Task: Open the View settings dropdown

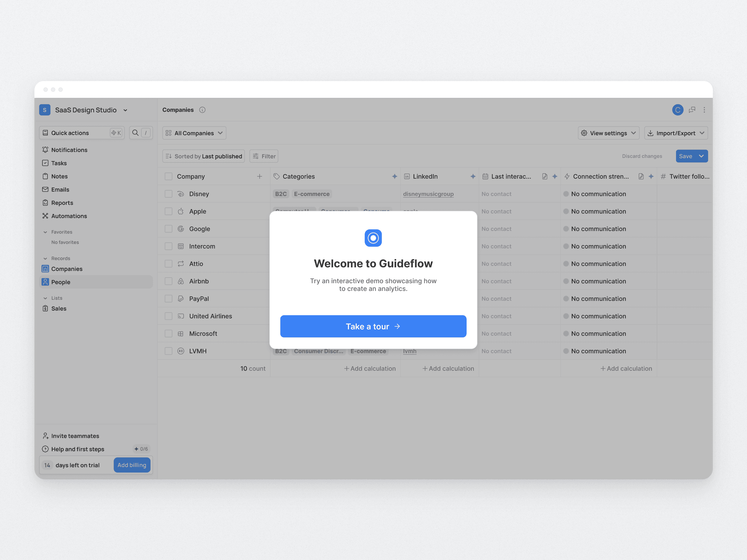Action: [x=609, y=133]
